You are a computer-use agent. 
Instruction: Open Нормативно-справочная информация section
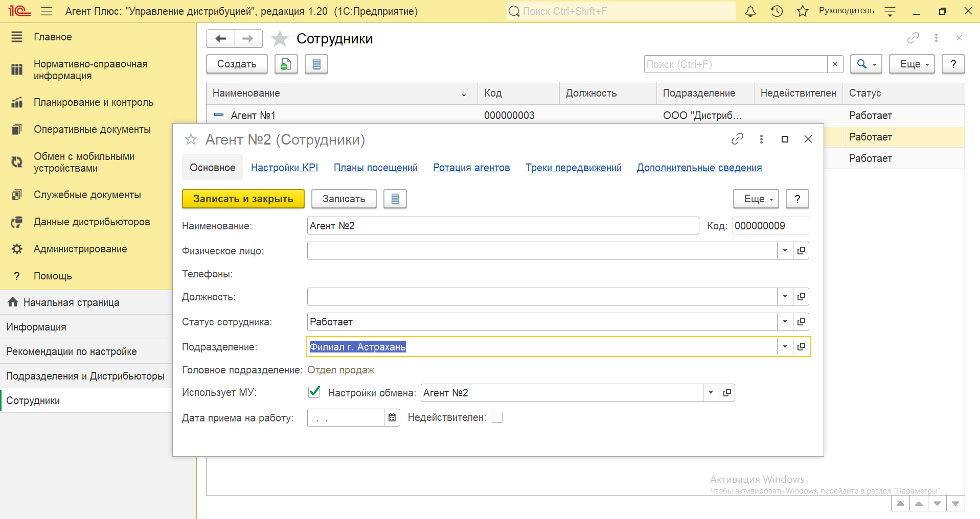[90, 69]
